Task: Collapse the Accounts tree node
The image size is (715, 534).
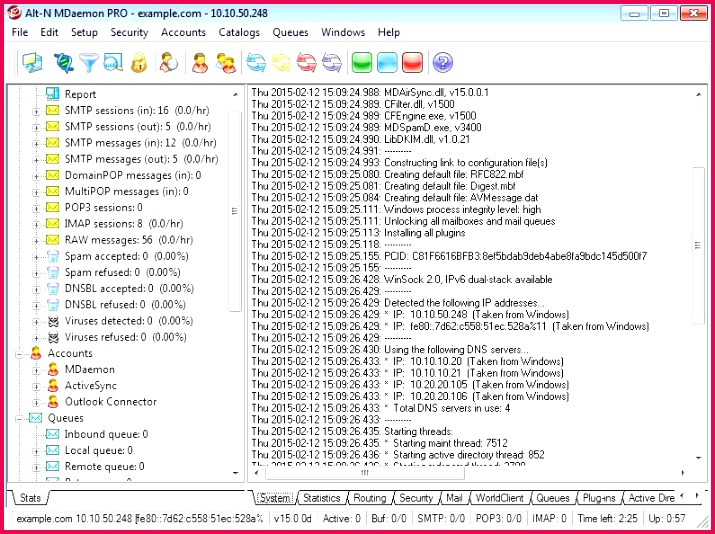Action: tap(19, 354)
